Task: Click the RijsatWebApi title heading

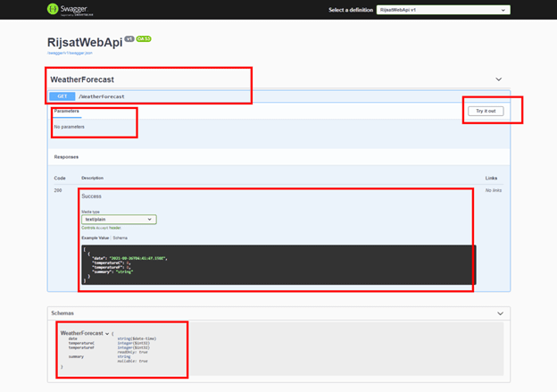Action: (84, 42)
